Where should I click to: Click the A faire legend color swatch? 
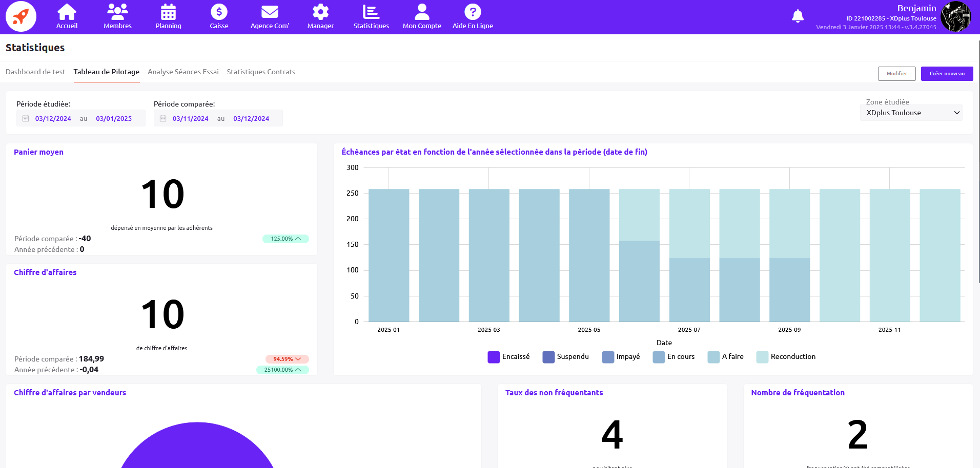pos(713,357)
